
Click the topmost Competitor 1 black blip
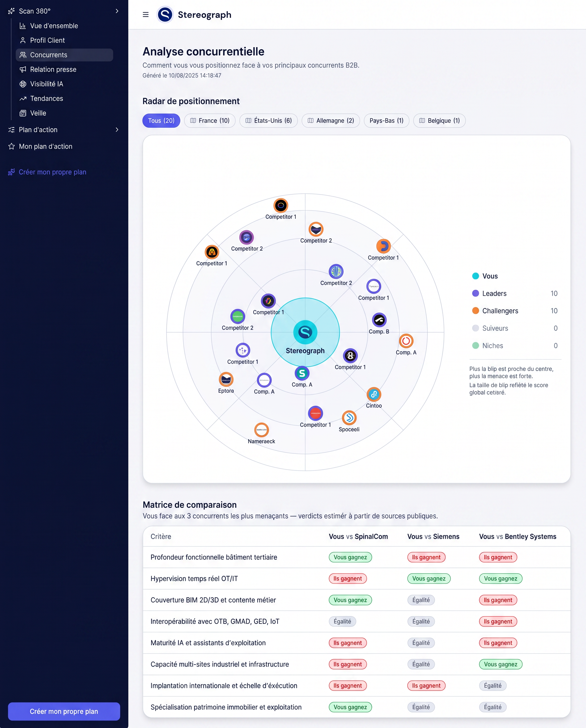[280, 205]
